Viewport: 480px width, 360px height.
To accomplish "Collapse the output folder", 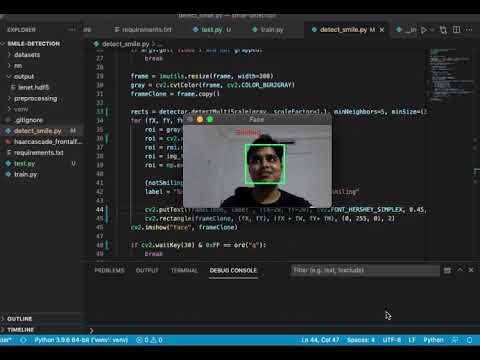I will (x=24, y=77).
